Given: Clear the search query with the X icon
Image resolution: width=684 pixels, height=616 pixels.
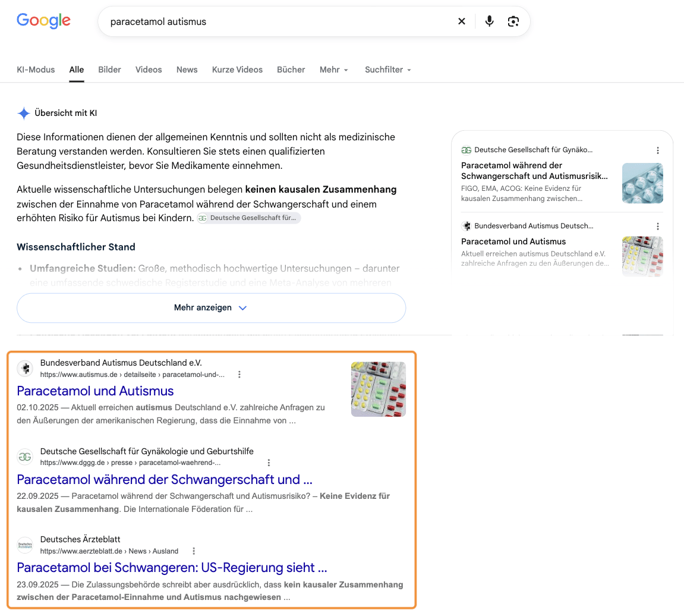Looking at the screenshot, I should (462, 21).
